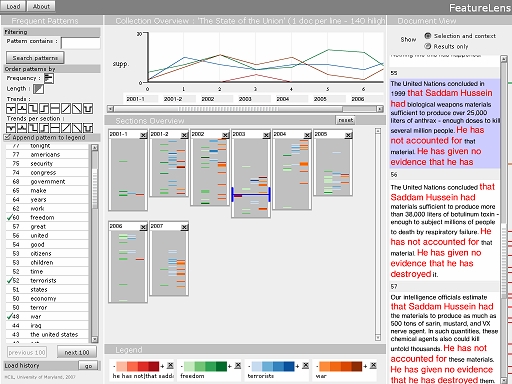Open the About menu
Screen dimensions: 512x384
tap(41, 6)
